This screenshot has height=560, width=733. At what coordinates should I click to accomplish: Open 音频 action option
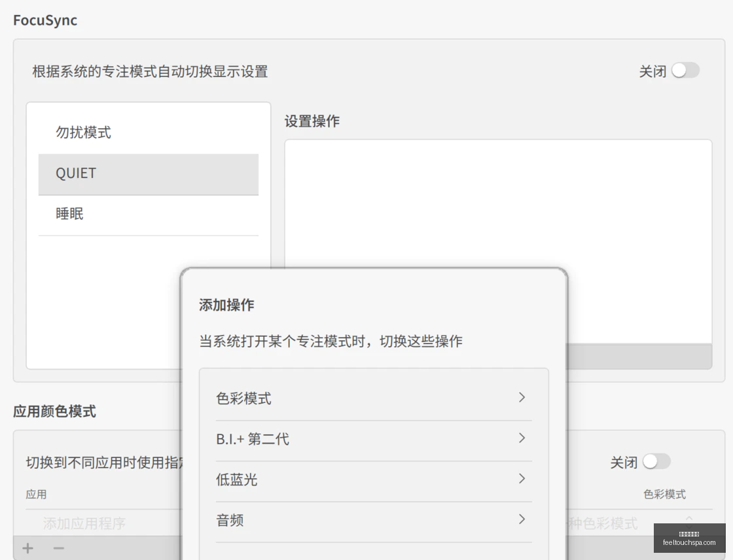(374, 521)
